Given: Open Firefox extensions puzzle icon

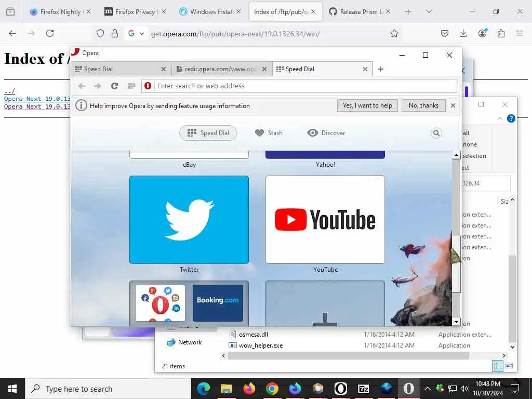Looking at the screenshot, I should tap(501, 33).
